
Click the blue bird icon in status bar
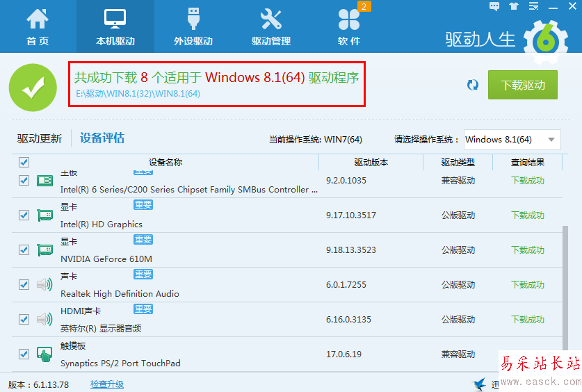click(x=480, y=384)
